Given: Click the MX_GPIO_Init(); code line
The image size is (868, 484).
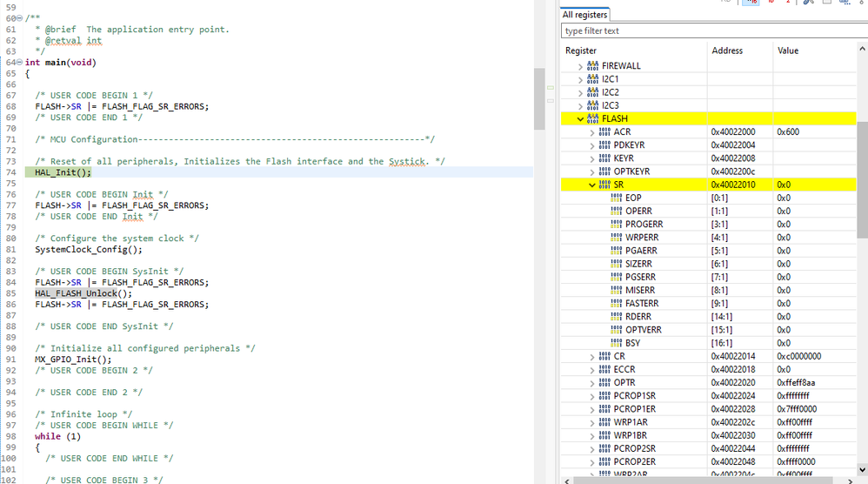Looking at the screenshot, I should tap(73, 360).
